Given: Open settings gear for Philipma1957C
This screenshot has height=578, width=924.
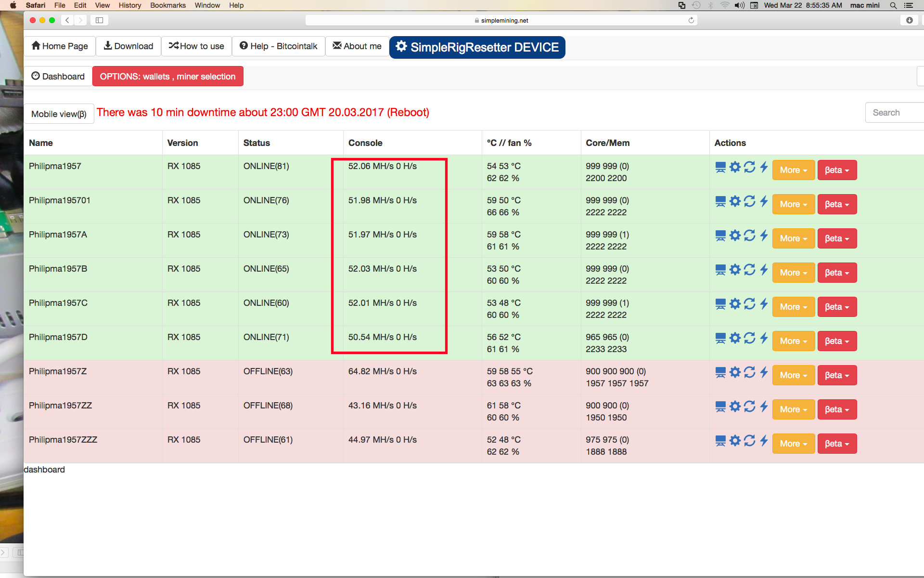Looking at the screenshot, I should click(735, 304).
